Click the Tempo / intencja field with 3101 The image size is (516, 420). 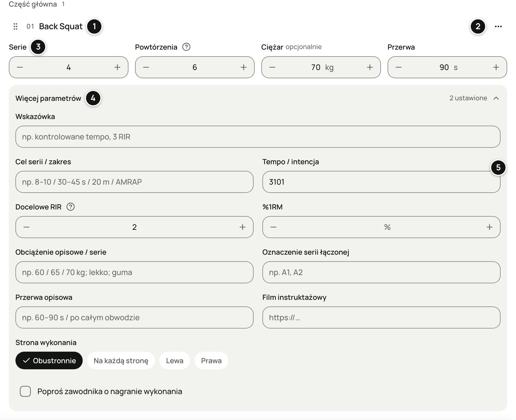[381, 182]
